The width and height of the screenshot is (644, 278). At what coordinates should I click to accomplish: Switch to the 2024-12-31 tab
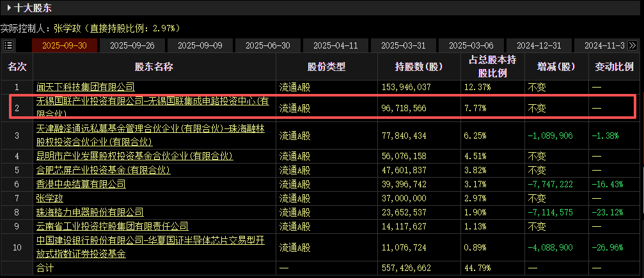tap(539, 45)
